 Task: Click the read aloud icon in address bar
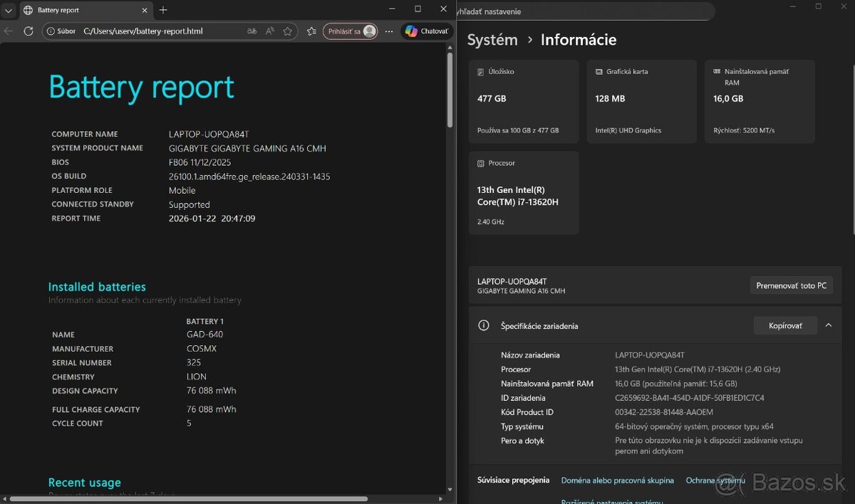pos(270,31)
